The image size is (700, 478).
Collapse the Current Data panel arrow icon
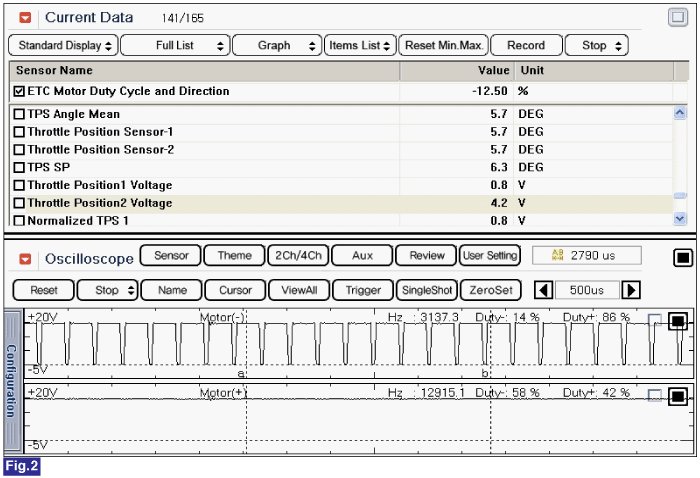tap(25, 18)
